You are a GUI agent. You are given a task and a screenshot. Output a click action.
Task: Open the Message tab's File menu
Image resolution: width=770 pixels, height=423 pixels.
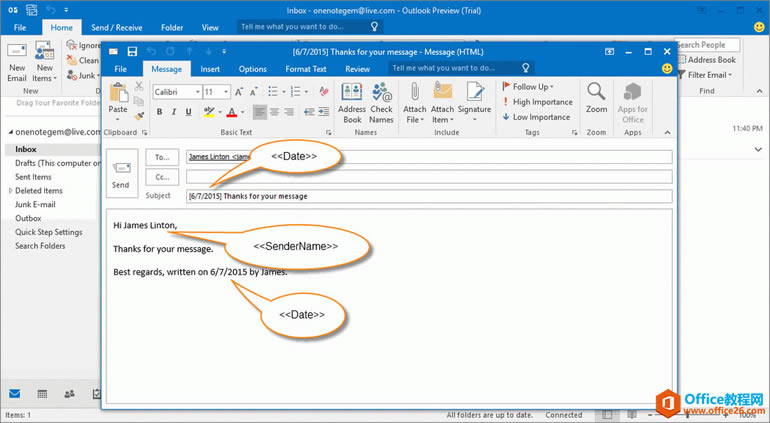coord(120,69)
